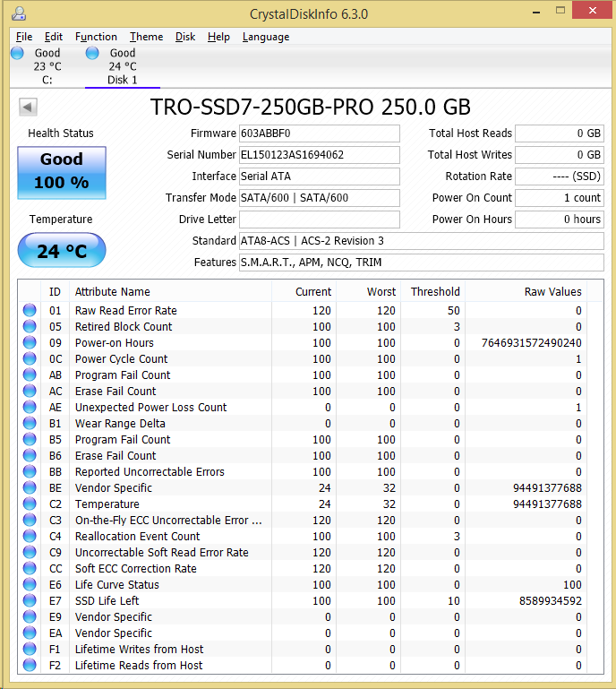This screenshot has width=616, height=689.
Task: Click the blue status orb for Temperature attribute
Action: [30, 504]
